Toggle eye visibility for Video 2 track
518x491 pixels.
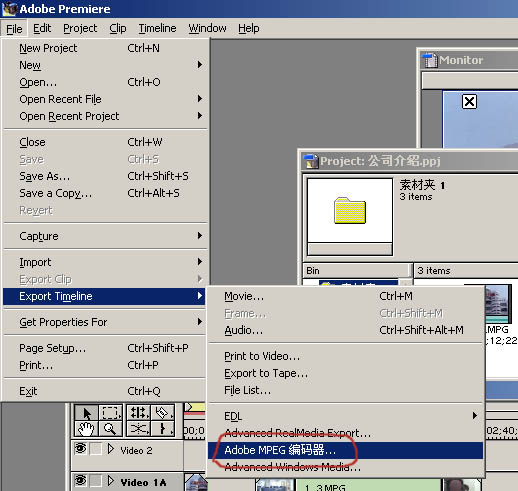click(x=80, y=449)
